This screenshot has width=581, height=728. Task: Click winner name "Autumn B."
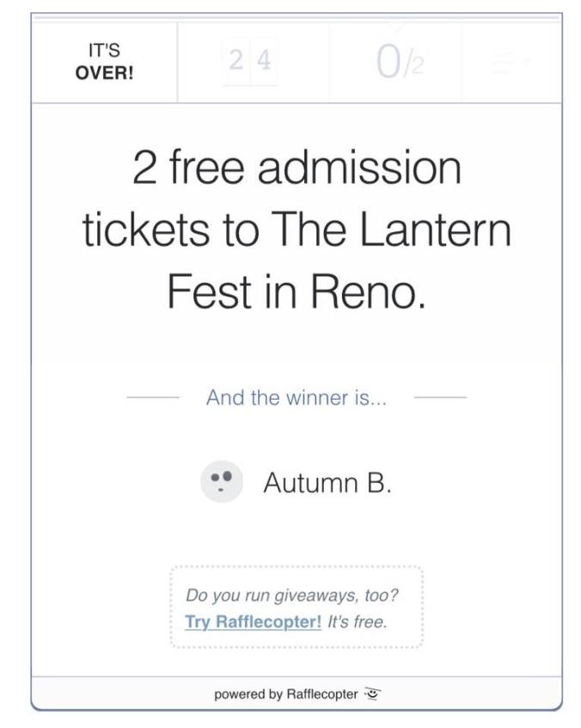pos(327,483)
